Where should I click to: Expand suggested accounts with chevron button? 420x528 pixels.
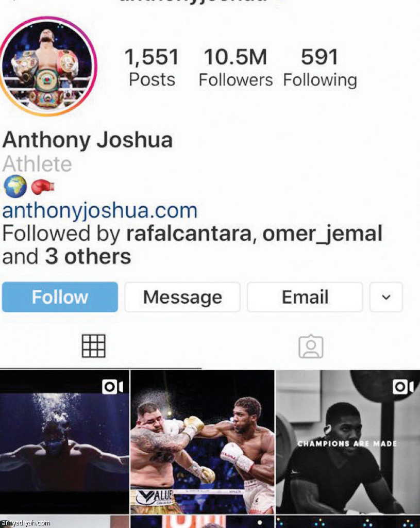[386, 297]
